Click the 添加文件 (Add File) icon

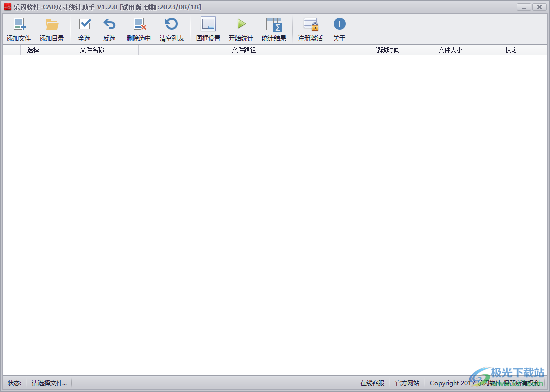click(x=19, y=29)
